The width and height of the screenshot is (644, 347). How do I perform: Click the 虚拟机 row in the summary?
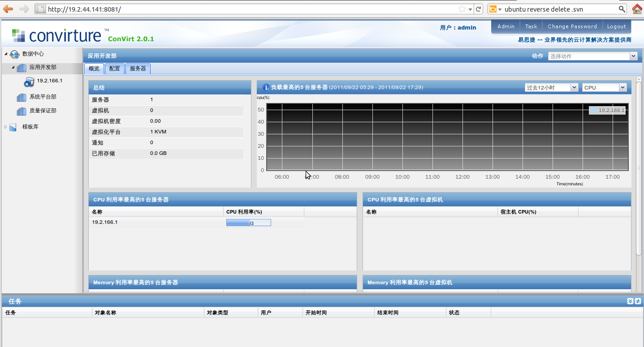166,110
